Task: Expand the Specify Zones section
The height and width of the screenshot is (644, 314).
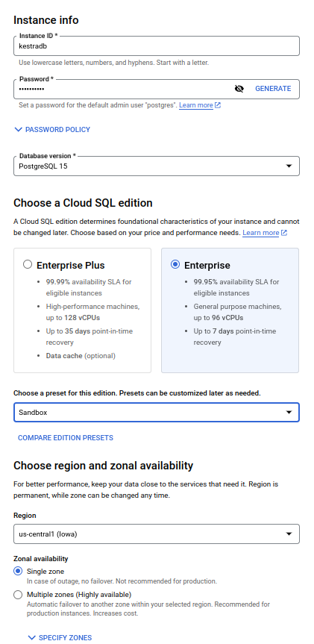Action: click(x=60, y=638)
